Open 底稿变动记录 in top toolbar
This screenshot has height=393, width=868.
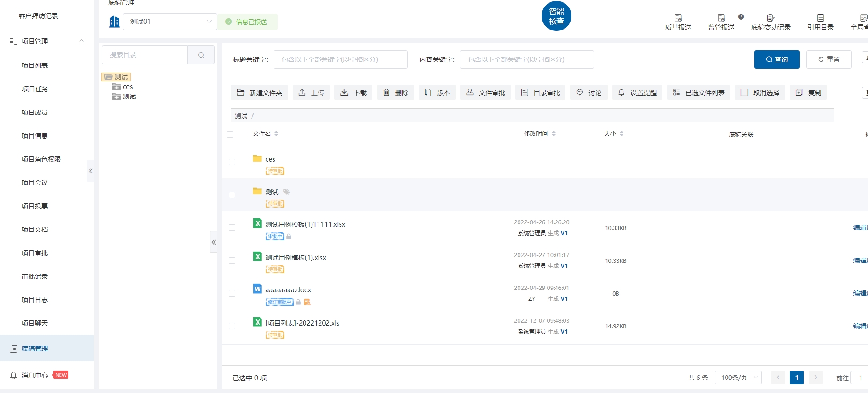(771, 22)
